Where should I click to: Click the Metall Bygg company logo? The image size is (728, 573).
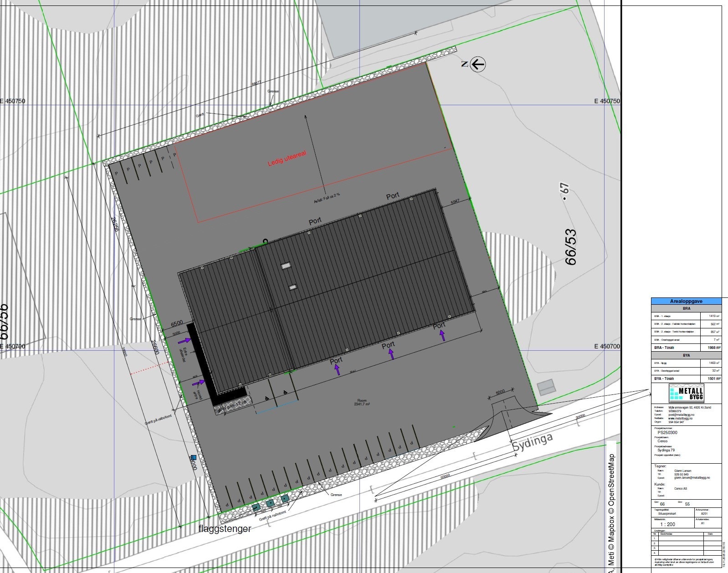tap(686, 393)
